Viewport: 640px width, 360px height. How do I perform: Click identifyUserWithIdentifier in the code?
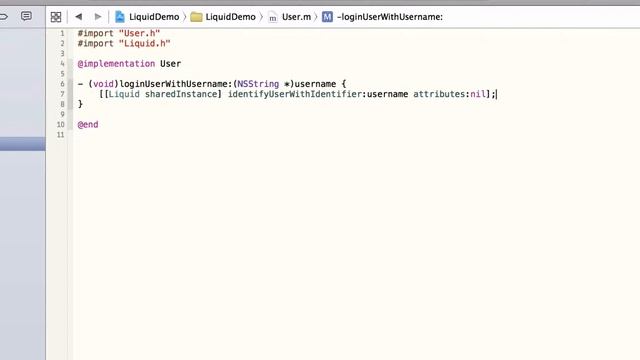coord(294,94)
